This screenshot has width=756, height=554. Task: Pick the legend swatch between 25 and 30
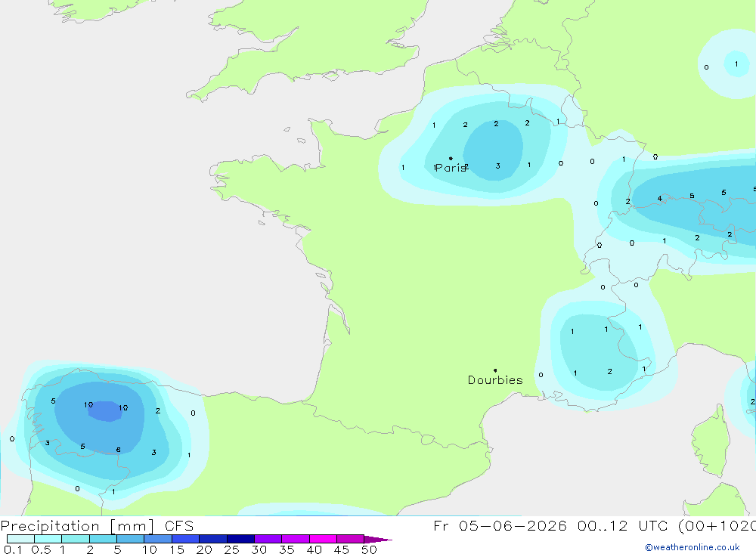tap(240, 539)
